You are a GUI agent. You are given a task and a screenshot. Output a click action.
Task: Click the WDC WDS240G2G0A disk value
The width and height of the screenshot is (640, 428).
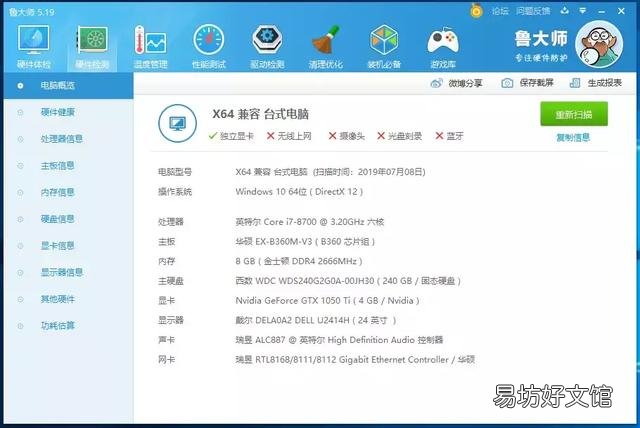pyautogui.click(x=348, y=281)
